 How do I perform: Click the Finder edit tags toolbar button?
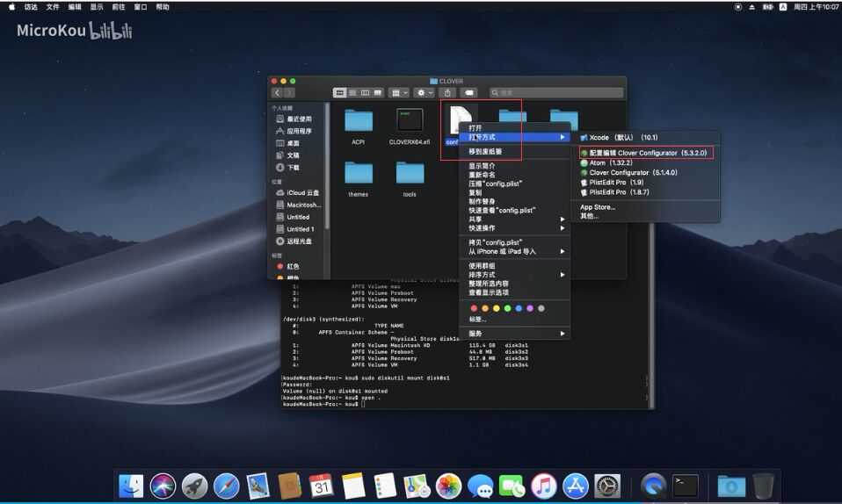(x=469, y=93)
